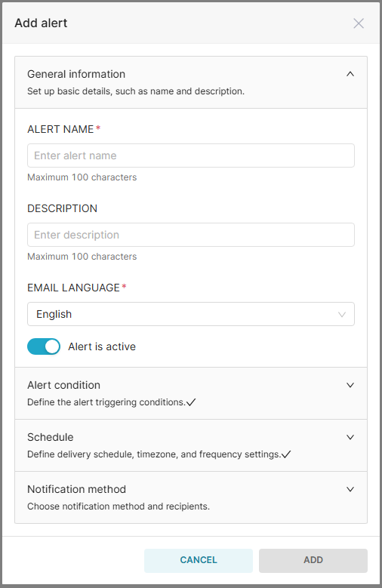This screenshot has width=382, height=588.
Task: Click 'Choose notification method and recipients.' text
Action: [x=119, y=506]
